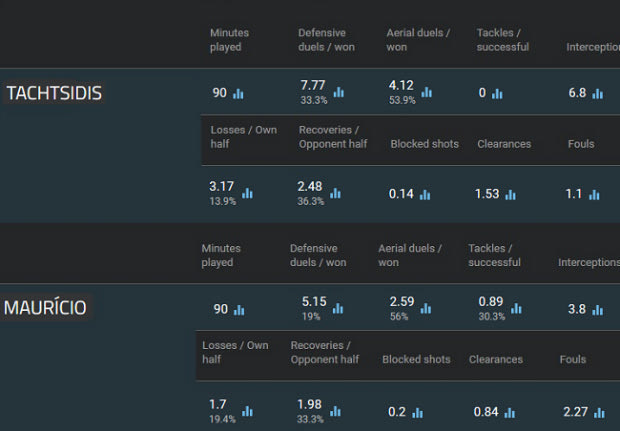Click chart icon beside Tachtsidis clearances 1.53
620x431 pixels.
[x=510, y=195]
